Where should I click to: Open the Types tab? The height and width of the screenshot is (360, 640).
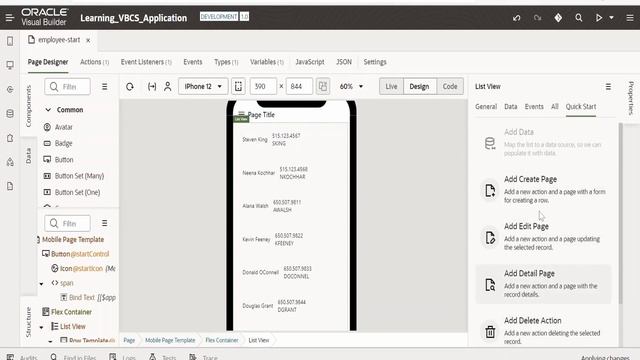[226, 62]
